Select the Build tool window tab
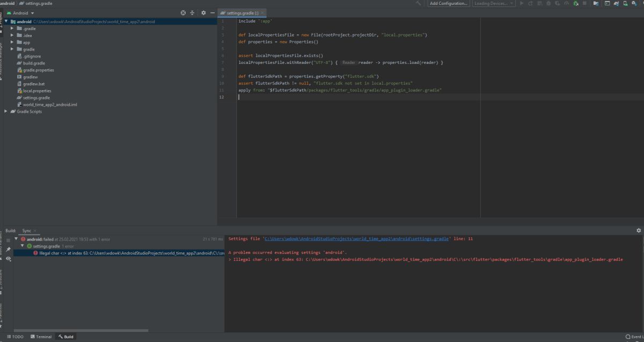 66,337
